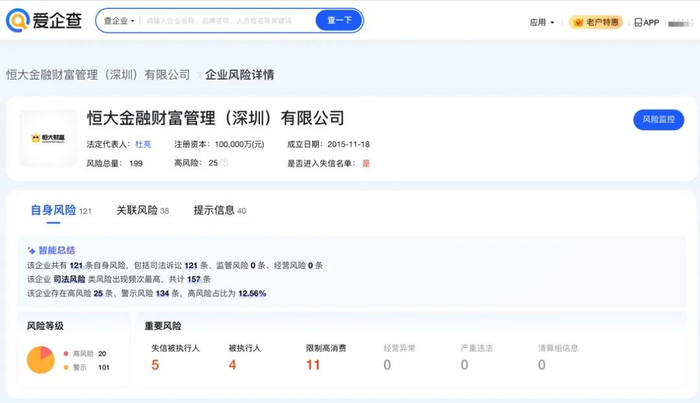This screenshot has width=700, height=403.
Task: Open the APP download link
Action: (x=646, y=22)
